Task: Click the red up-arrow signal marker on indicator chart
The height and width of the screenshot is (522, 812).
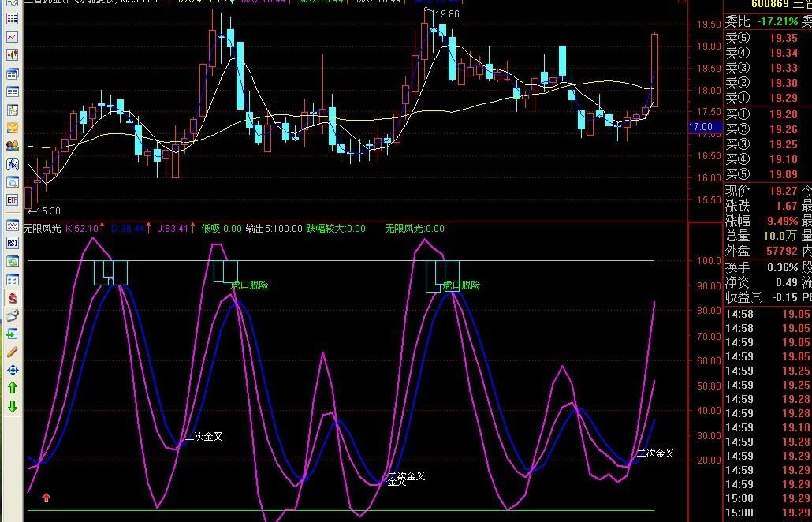Action: pyautogui.click(x=46, y=498)
